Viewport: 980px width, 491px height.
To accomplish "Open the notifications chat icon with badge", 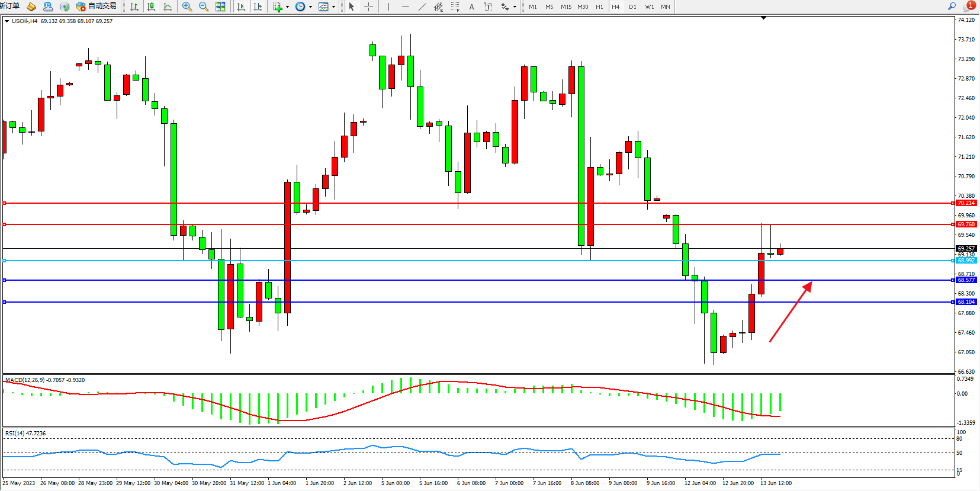I will [968, 6].
